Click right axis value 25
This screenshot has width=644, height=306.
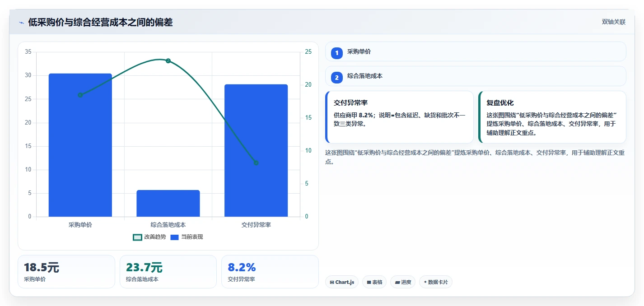coord(308,52)
